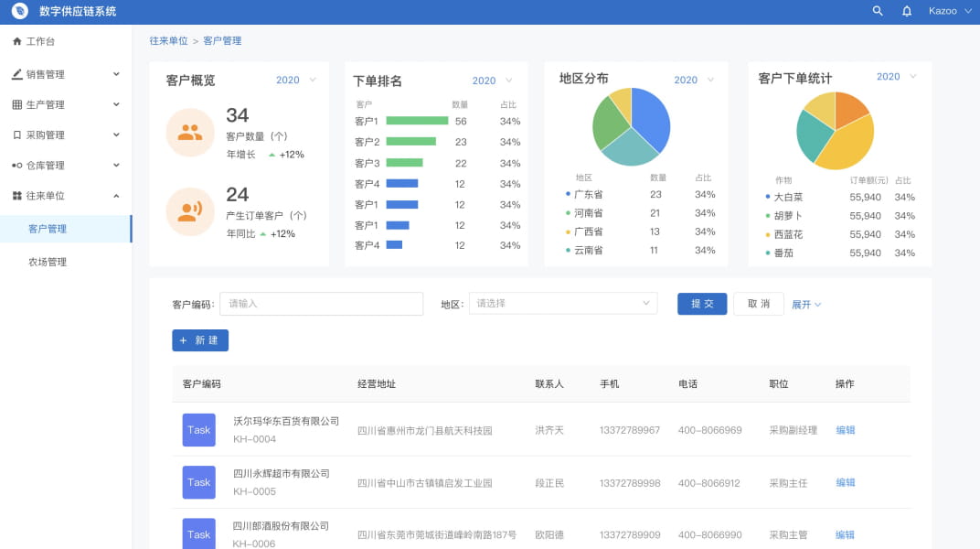Click the 往来单位 blocks icon
Screen dimensions: 980x549
[x=16, y=196]
